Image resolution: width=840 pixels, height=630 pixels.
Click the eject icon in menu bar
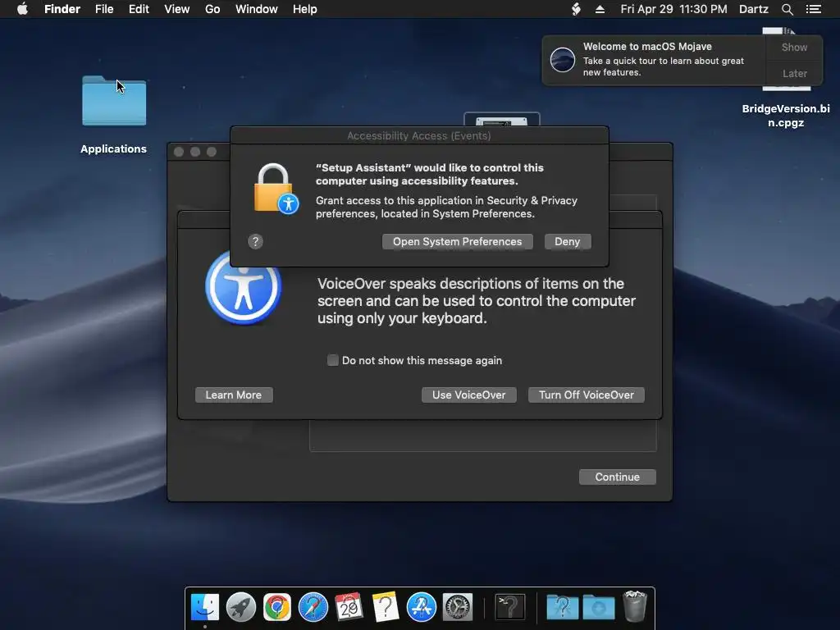tap(600, 9)
